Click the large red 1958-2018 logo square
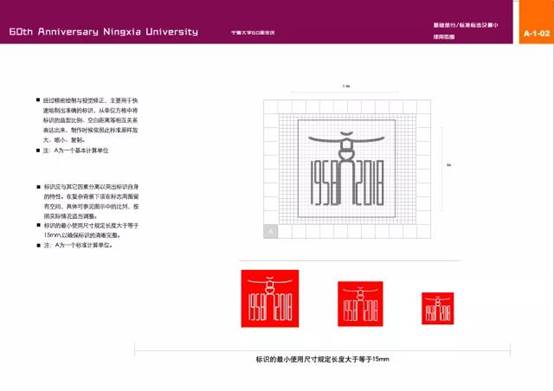 click(270, 299)
